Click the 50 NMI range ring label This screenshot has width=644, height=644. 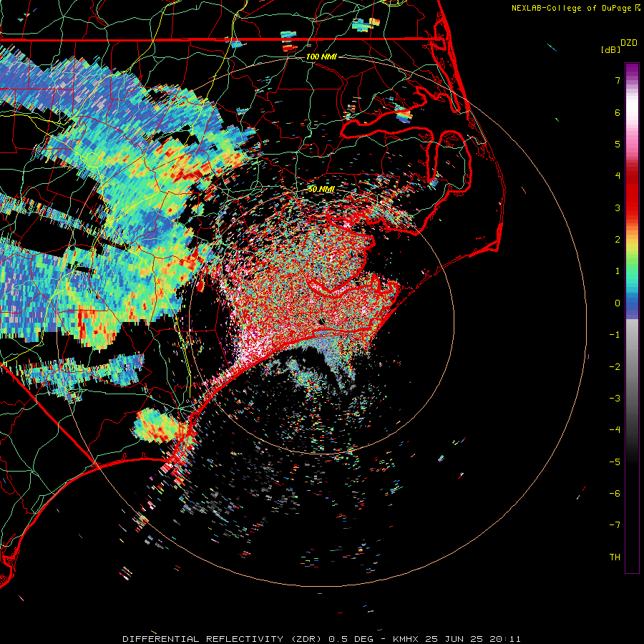click(321, 189)
